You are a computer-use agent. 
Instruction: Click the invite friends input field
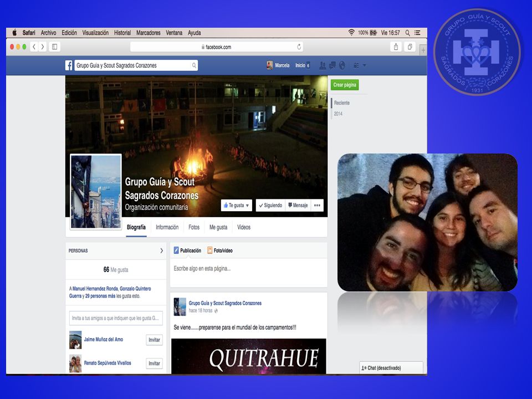116,318
